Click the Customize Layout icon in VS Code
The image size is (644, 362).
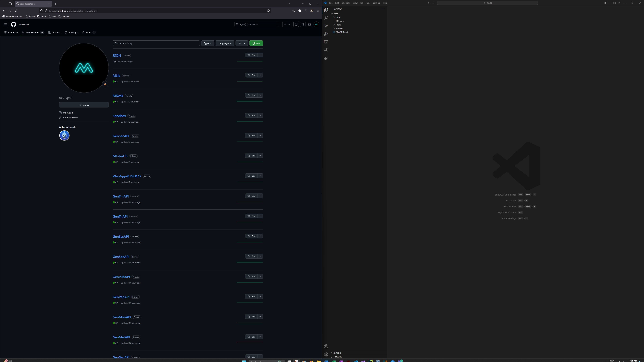tap(619, 3)
